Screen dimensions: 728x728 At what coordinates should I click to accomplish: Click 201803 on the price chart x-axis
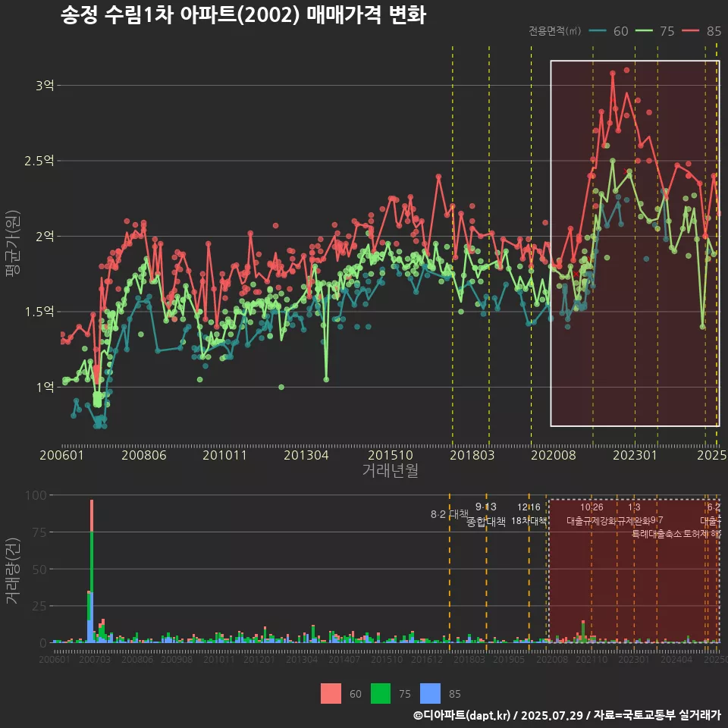[472, 455]
